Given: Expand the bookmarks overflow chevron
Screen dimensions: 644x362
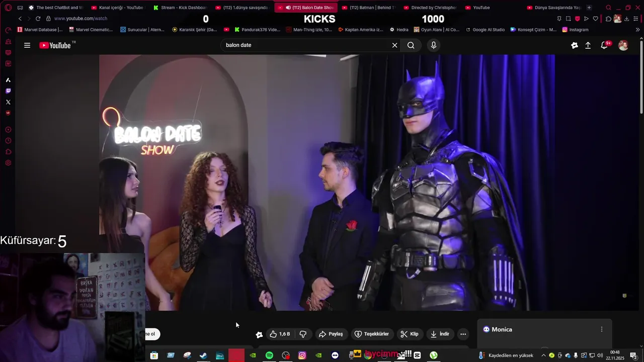Looking at the screenshot, I should [x=638, y=30].
